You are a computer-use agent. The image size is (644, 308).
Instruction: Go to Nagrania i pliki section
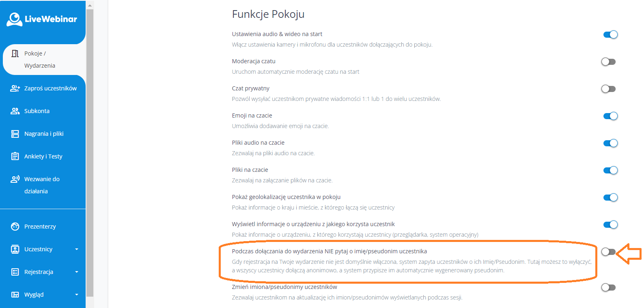(x=44, y=134)
